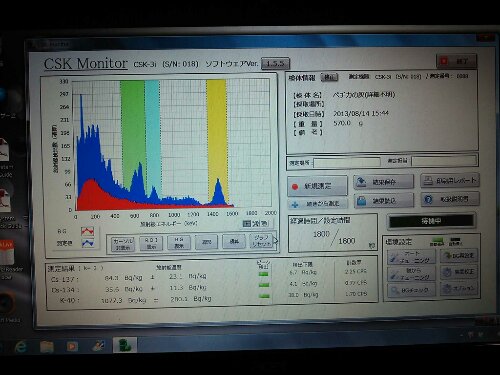500x375 pixels.
Task: Click the blue plus continue-measurement button
Action: tap(317, 203)
